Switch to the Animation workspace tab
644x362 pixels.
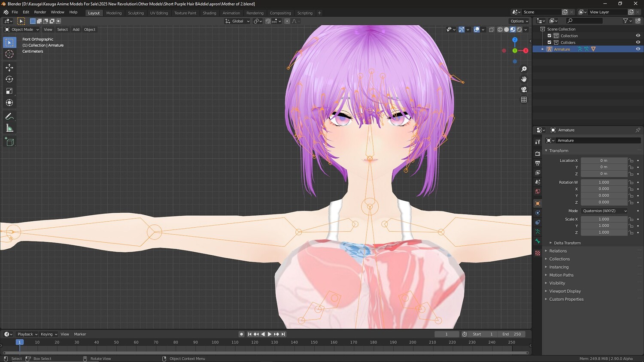231,13
